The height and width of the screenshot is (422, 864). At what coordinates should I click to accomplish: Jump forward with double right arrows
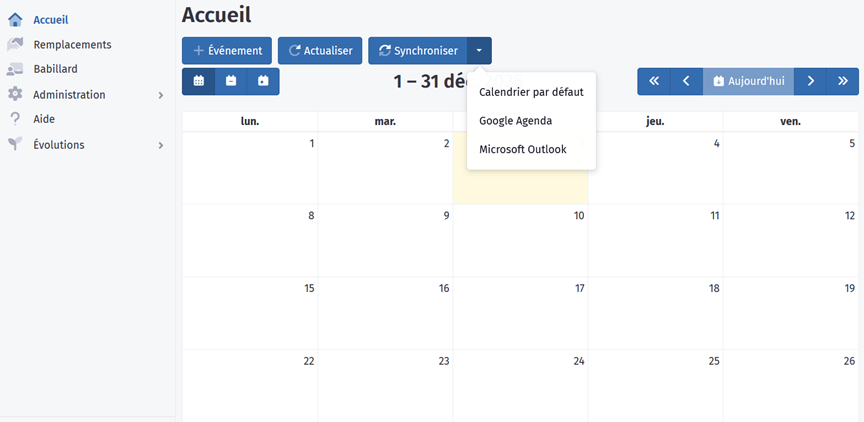(843, 81)
